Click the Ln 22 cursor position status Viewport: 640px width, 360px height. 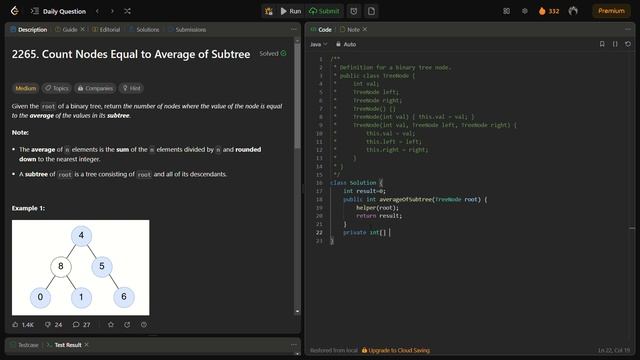coord(613,350)
